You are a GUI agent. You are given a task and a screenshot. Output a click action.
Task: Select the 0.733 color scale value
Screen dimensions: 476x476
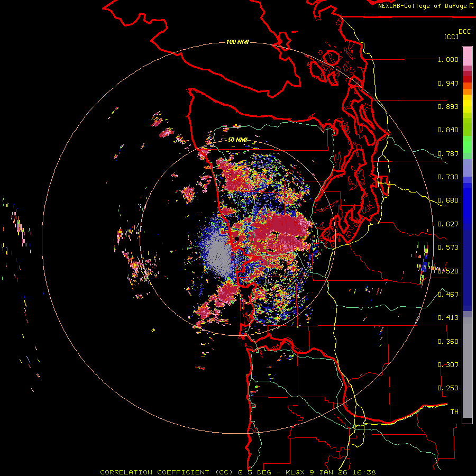click(x=448, y=177)
